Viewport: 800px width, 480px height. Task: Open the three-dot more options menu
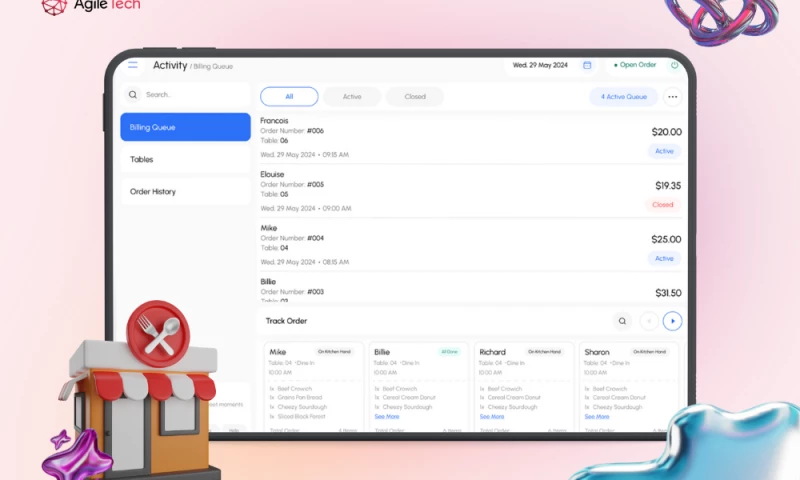pyautogui.click(x=672, y=97)
